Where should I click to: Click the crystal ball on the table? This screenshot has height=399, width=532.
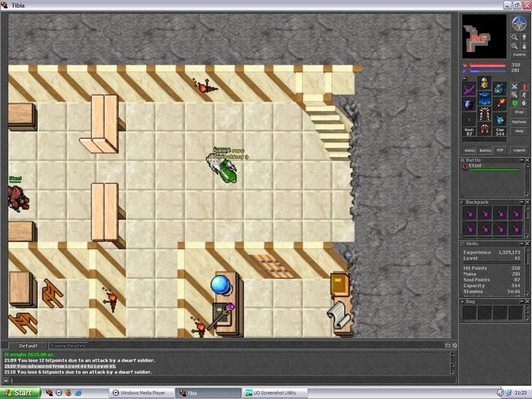(x=221, y=285)
